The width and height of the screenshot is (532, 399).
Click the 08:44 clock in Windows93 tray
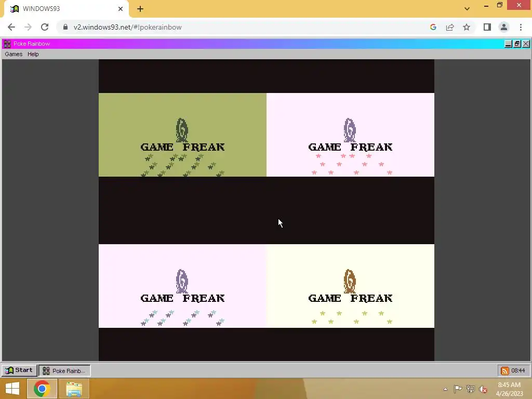[x=518, y=370]
